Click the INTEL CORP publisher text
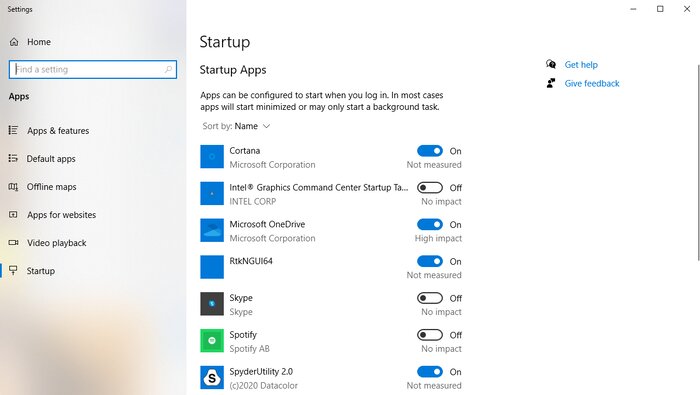 pos(253,201)
